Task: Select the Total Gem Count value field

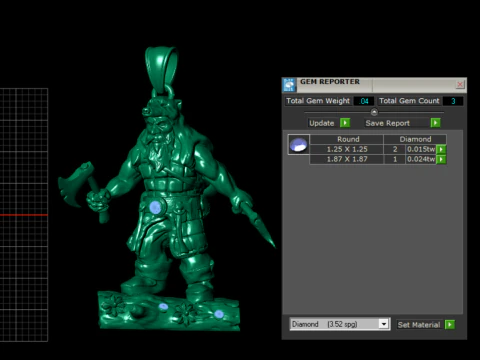Action: pos(453,101)
